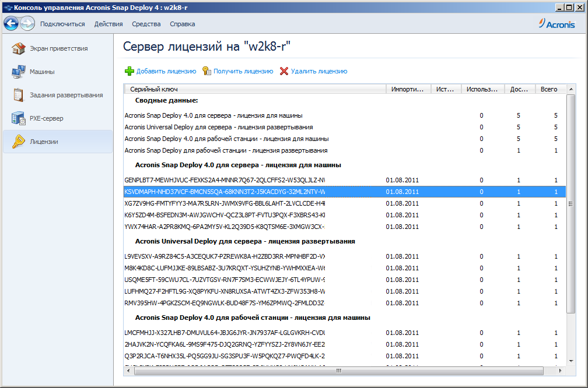
Task: Select license key starting with RMV395HW
Action: 345,303
